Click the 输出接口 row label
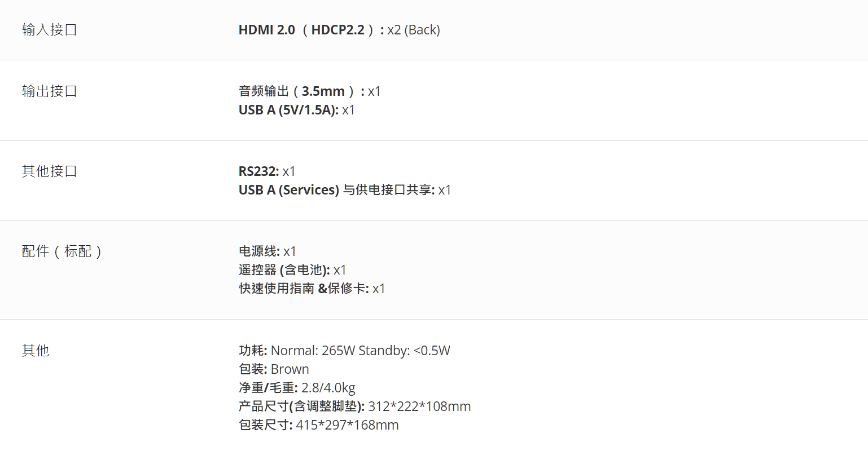 (x=50, y=91)
